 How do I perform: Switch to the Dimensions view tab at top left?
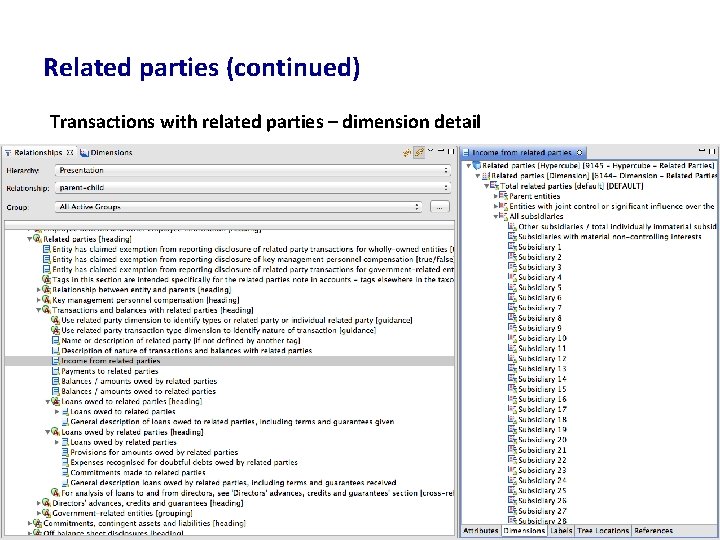point(106,152)
